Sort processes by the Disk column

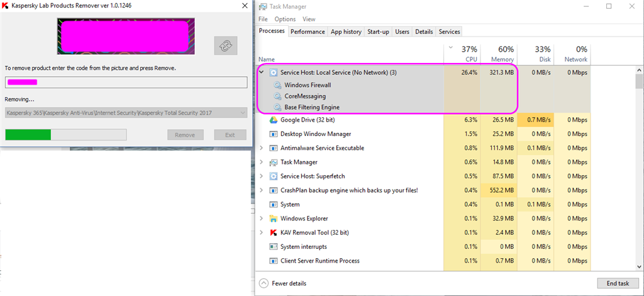tap(535, 54)
